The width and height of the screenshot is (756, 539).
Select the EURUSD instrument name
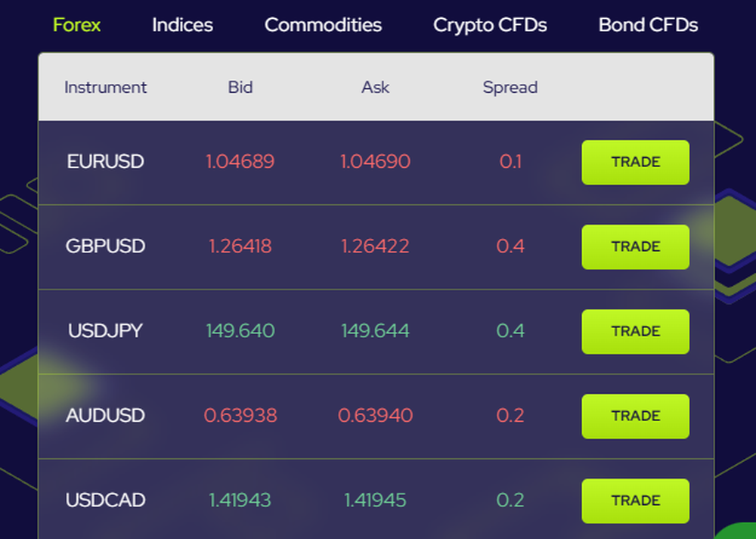pyautogui.click(x=106, y=162)
